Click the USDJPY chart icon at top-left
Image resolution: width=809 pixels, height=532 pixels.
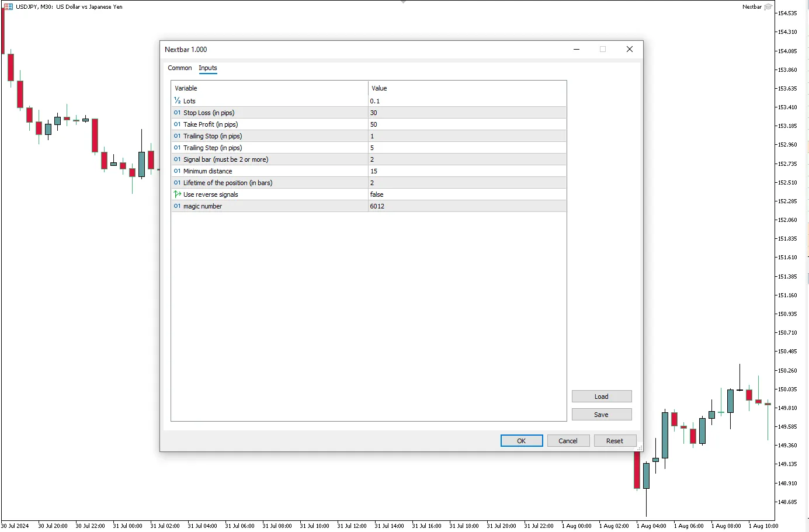click(8, 7)
